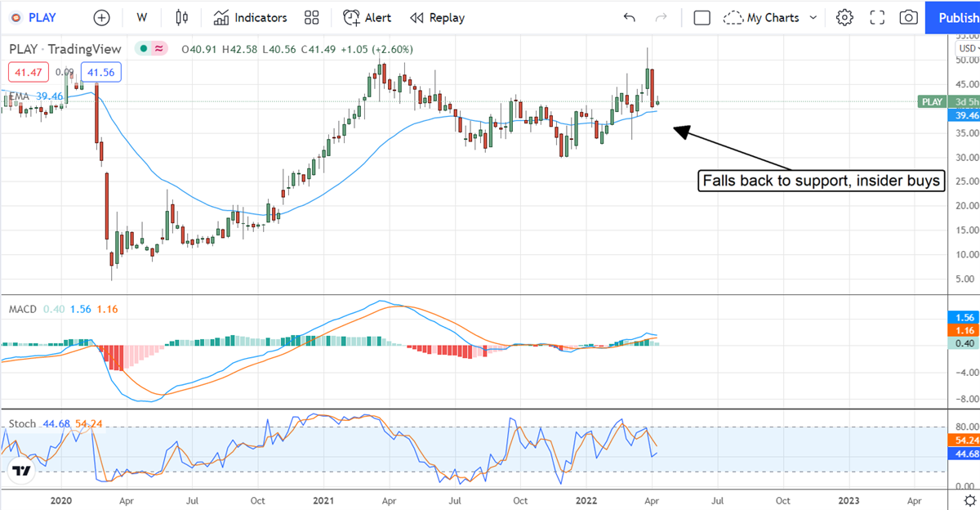Click the TradingView logo watermark
Viewport: 980px width, 510px height.
[22, 472]
